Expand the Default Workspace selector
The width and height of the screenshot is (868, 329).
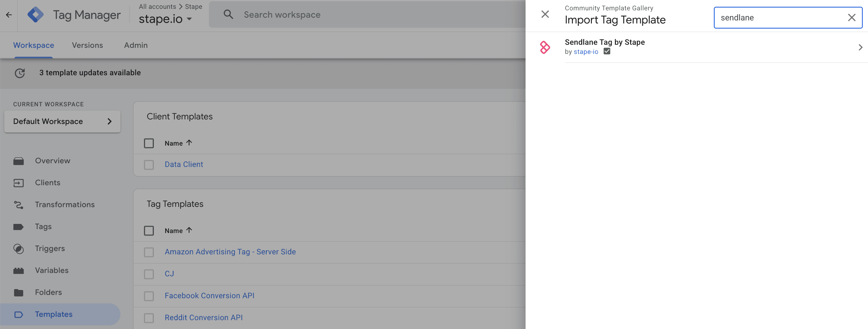(x=62, y=122)
